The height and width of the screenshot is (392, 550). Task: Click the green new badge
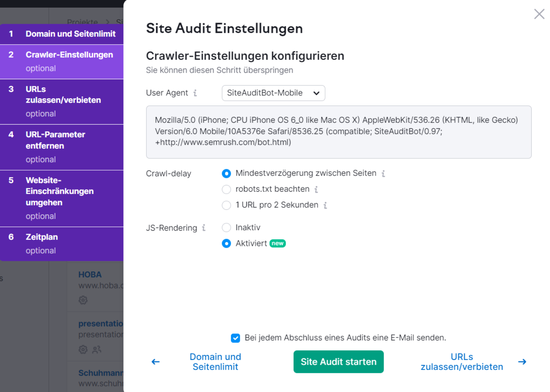277,244
